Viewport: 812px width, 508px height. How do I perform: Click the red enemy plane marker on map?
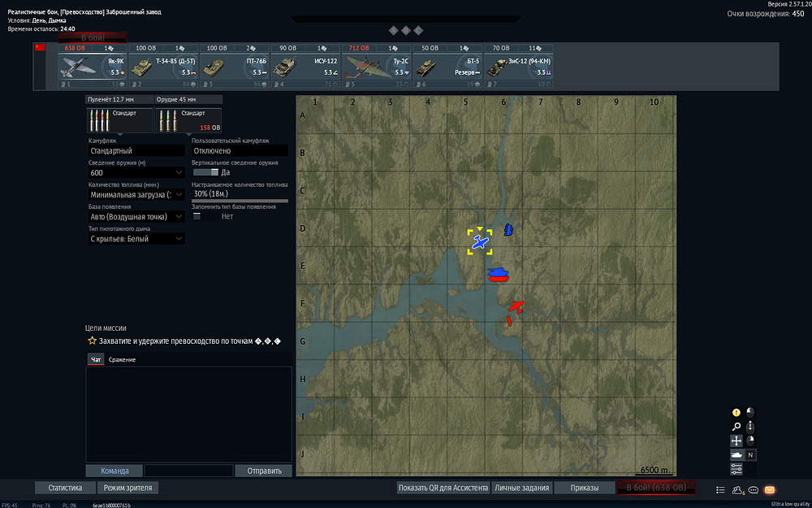[x=516, y=307]
